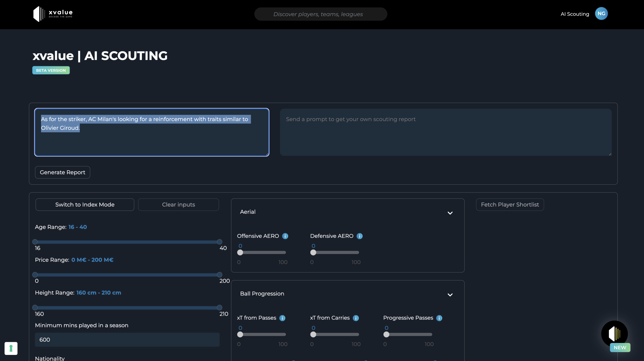Click the xT from Passes slider handle
The image size is (644, 361).
coord(240,334)
